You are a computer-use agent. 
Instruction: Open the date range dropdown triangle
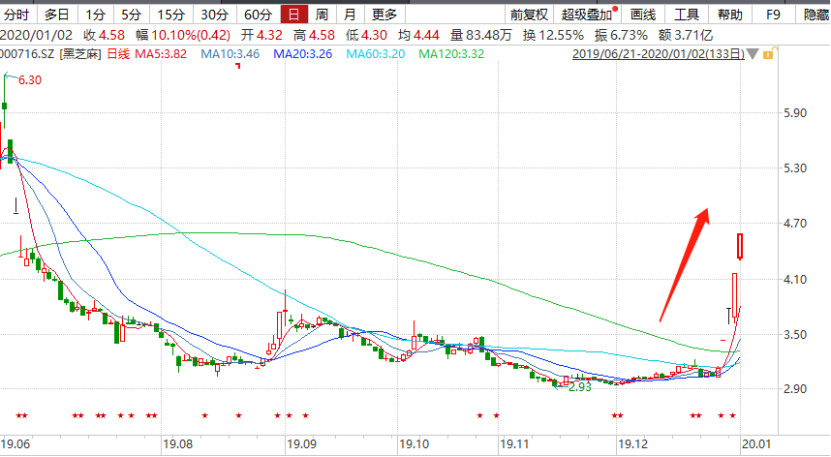pyautogui.click(x=753, y=54)
